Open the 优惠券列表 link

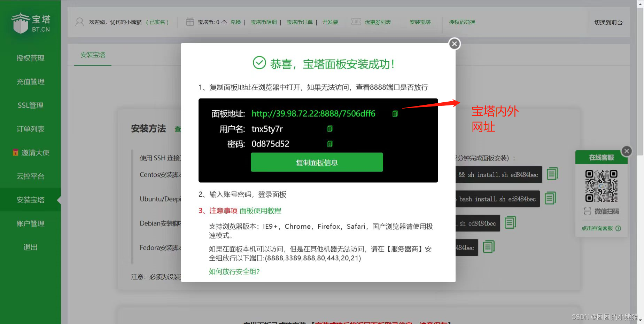point(378,22)
